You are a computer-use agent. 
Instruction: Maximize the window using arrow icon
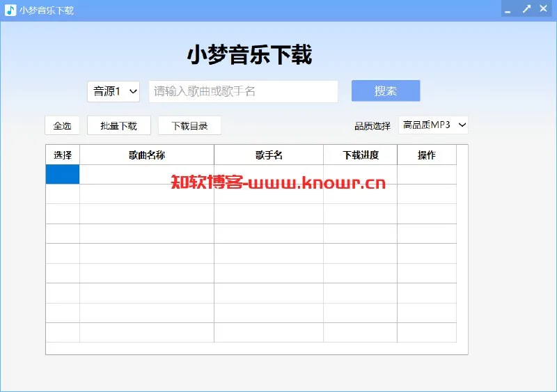pos(526,9)
